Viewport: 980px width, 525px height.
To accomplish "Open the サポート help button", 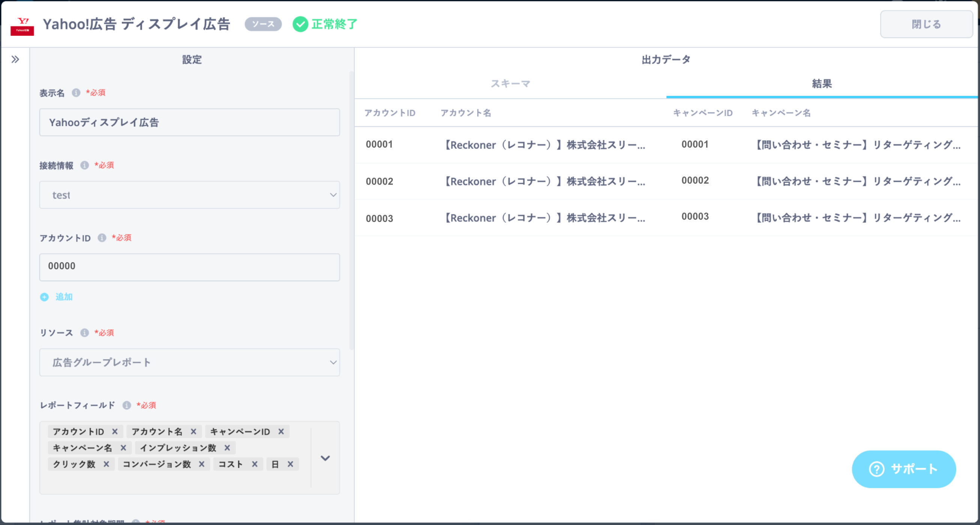I will coord(903,469).
